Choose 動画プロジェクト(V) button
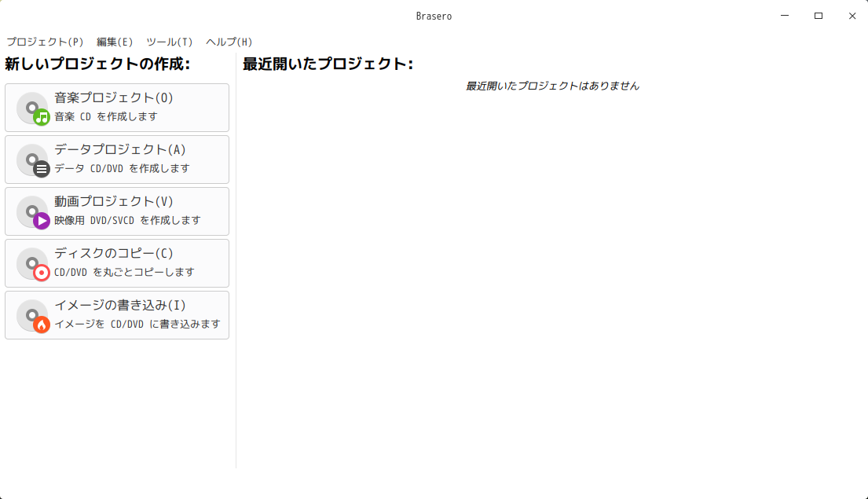Image resolution: width=868 pixels, height=499 pixels. [x=117, y=211]
